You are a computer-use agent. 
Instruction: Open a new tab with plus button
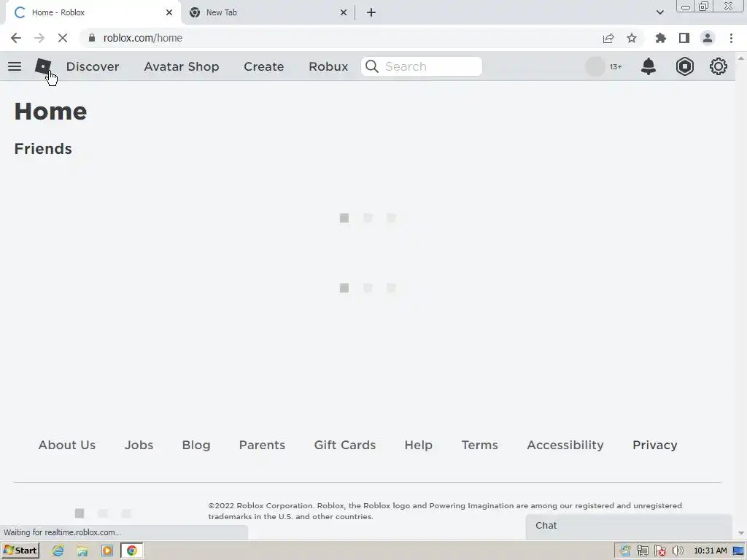[371, 12]
